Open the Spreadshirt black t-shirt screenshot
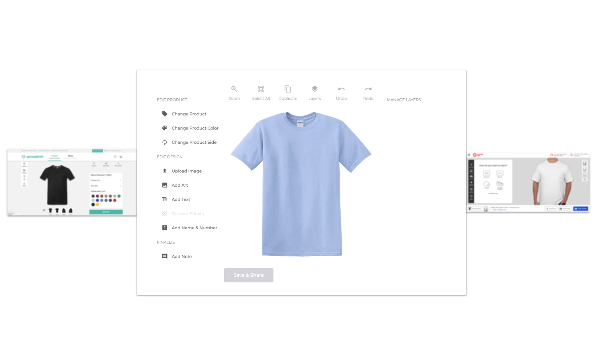 [x=72, y=182]
